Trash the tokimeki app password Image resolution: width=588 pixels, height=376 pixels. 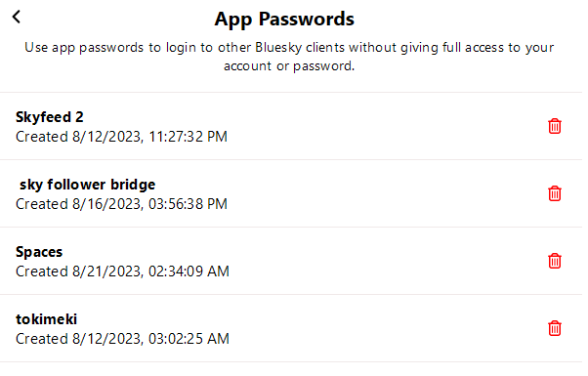[x=555, y=328]
